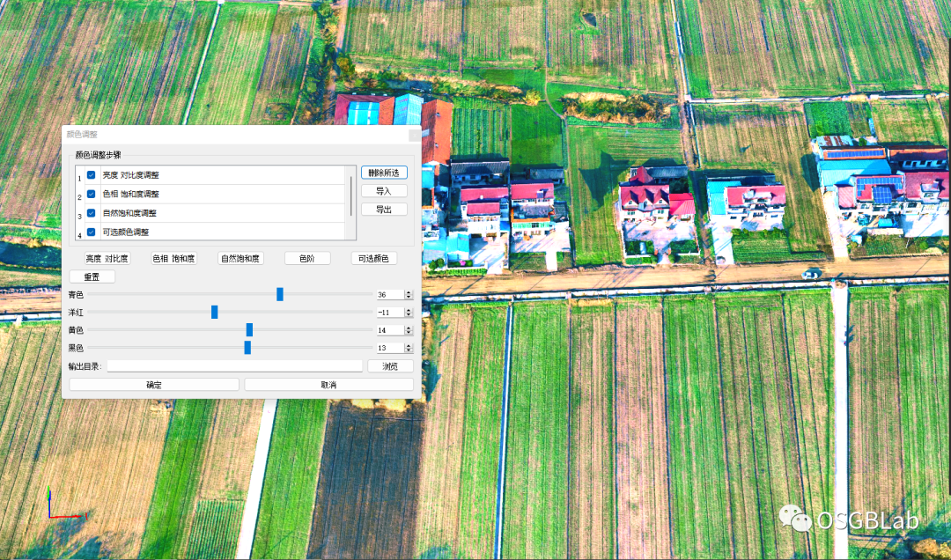This screenshot has width=951, height=560.
Task: Add a 亮度 对比度 adjustment
Action: [107, 259]
